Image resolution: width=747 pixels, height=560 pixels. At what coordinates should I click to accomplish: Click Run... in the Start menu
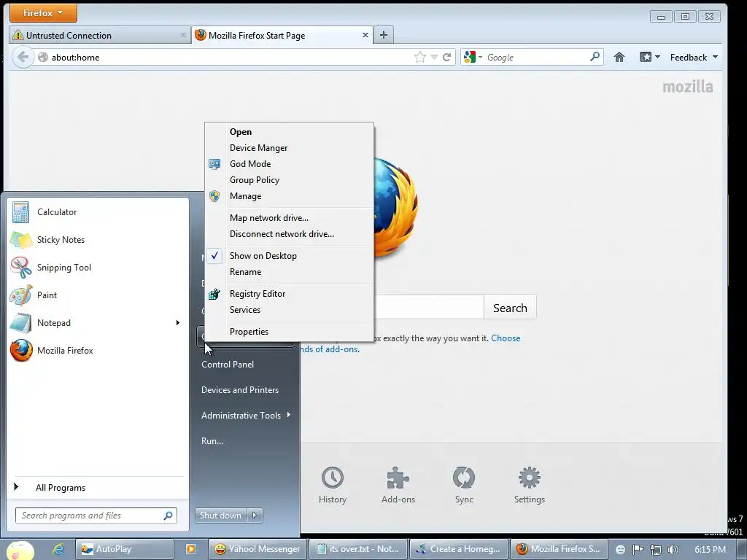click(212, 441)
